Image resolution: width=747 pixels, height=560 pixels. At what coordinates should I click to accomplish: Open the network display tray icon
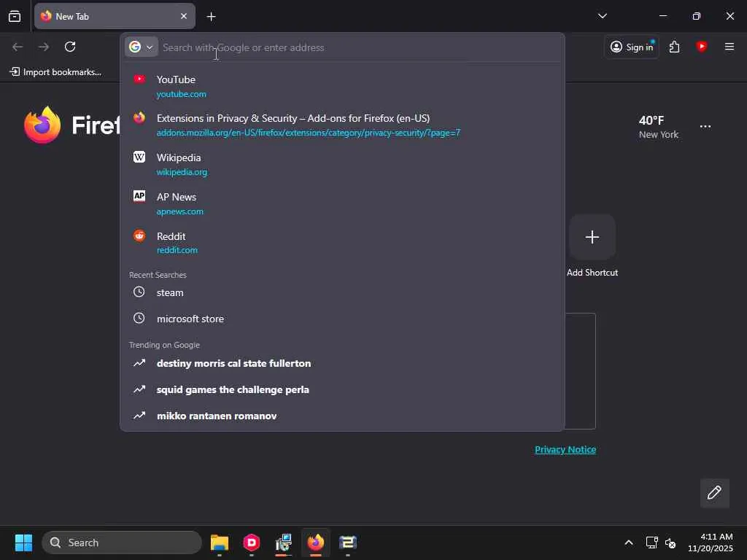pyautogui.click(x=651, y=542)
